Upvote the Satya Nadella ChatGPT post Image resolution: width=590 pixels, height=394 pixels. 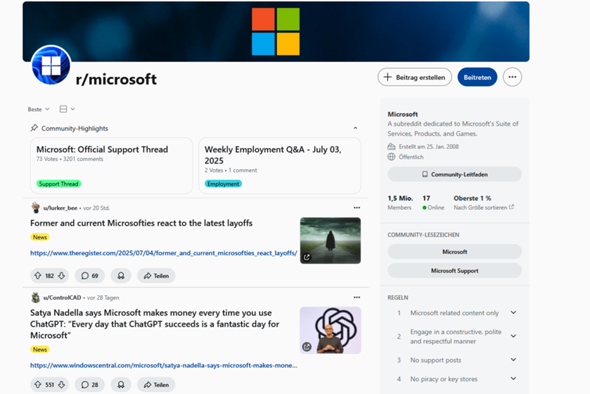pyautogui.click(x=38, y=385)
